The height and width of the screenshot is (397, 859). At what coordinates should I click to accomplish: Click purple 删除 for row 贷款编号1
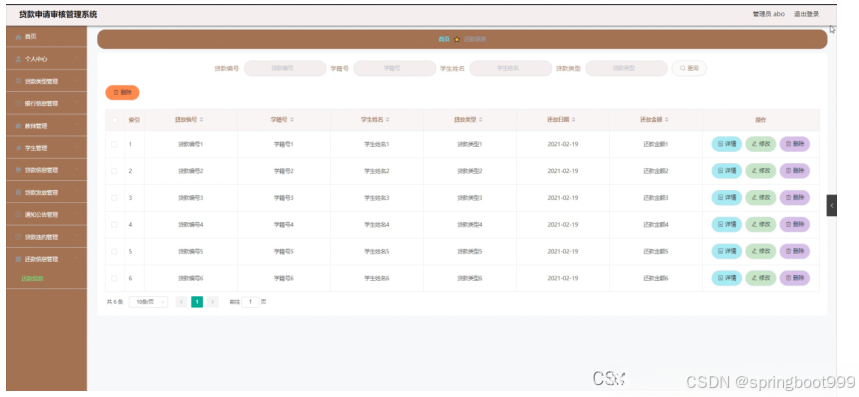click(794, 144)
